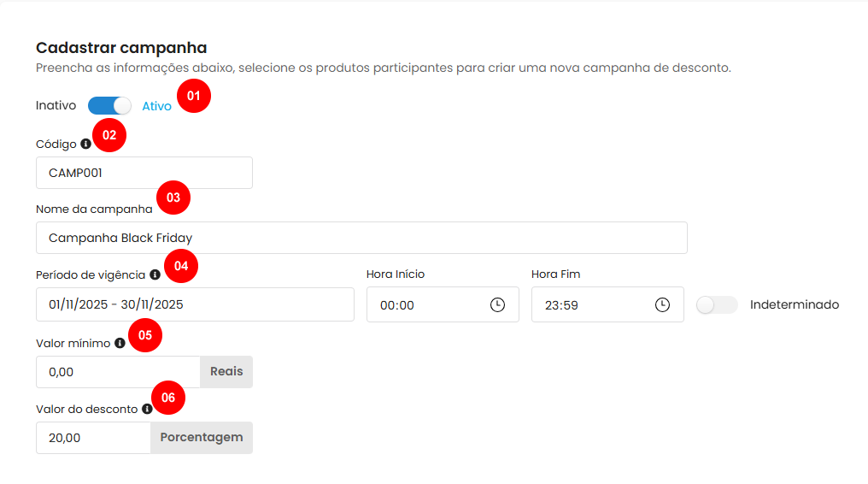Click the Valor do desconto field showing 20,00
Image resolution: width=868 pixels, height=484 pixels.
[94, 438]
